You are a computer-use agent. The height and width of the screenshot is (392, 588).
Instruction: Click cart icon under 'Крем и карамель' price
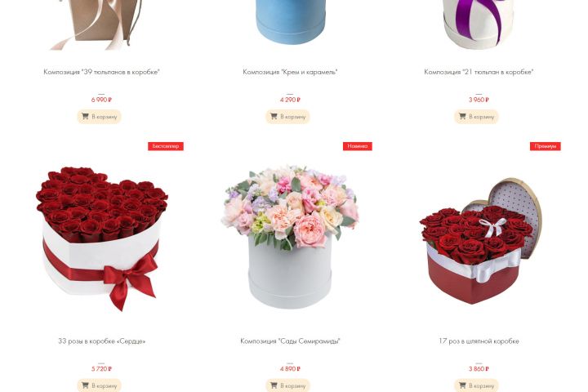coord(274,116)
